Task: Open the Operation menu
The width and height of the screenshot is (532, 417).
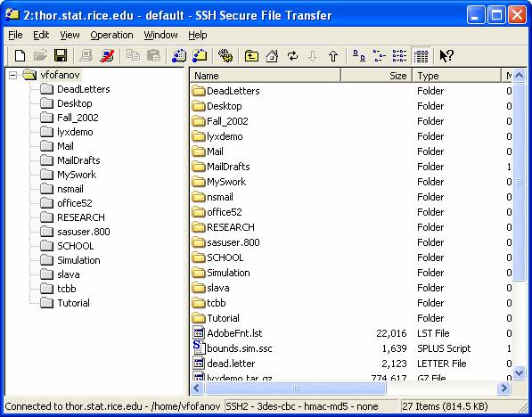Action: point(111,35)
